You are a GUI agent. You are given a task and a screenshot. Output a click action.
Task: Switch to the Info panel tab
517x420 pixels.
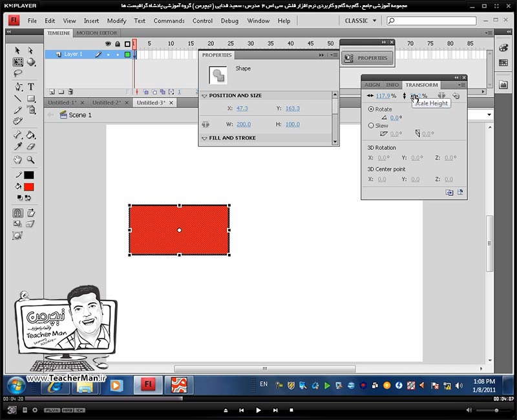pos(392,85)
